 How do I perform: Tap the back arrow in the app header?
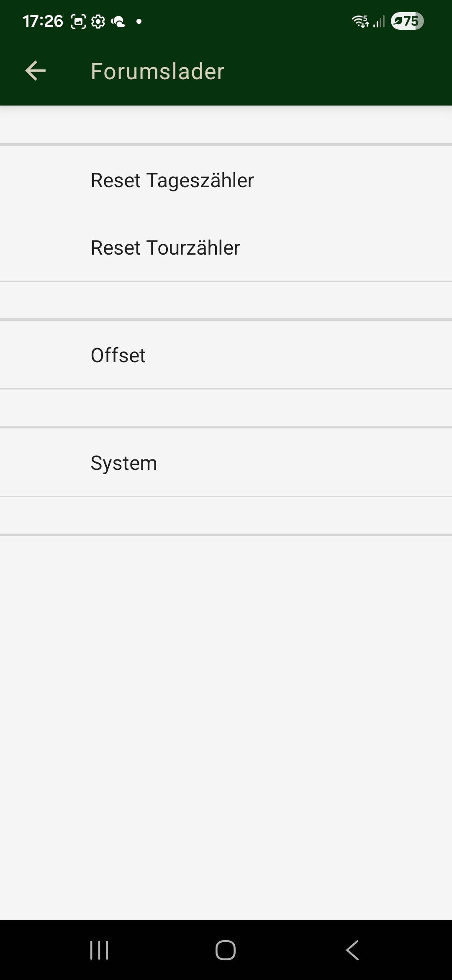pyautogui.click(x=35, y=70)
